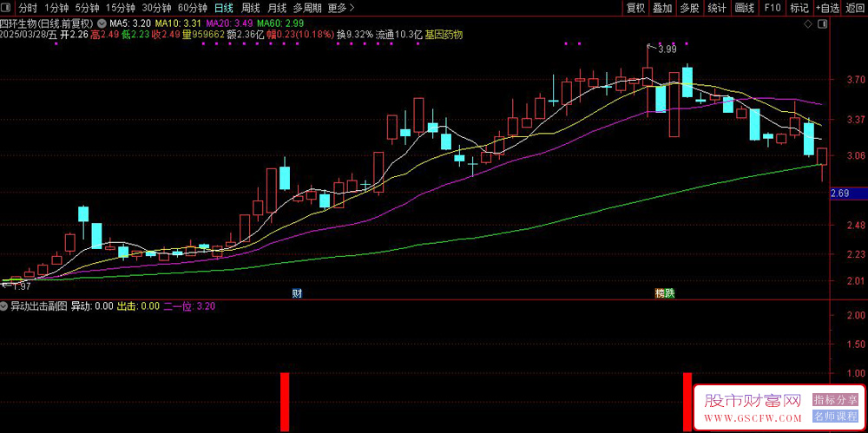The width and height of the screenshot is (868, 433).
Task: Click the 基因药物 sector link
Action: [x=444, y=35]
